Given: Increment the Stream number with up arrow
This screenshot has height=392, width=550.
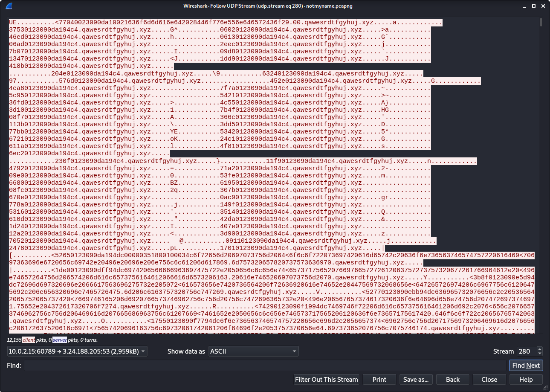Looking at the screenshot, I should pos(540,349).
